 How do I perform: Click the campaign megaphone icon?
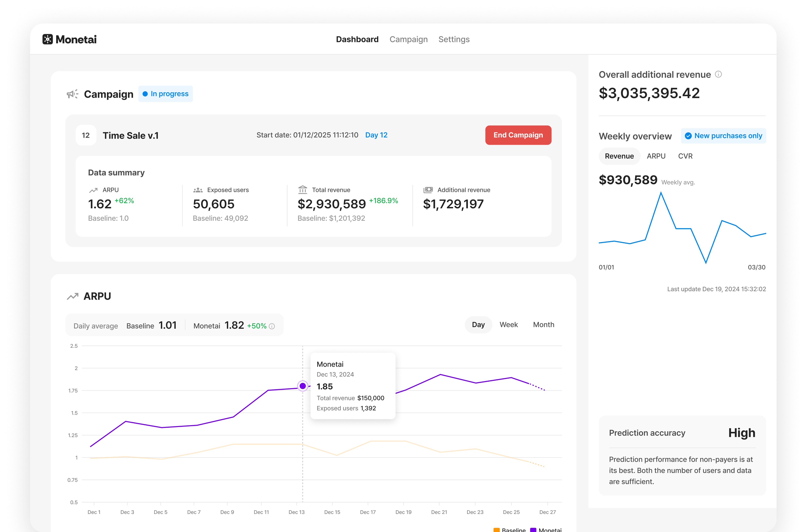(72, 94)
